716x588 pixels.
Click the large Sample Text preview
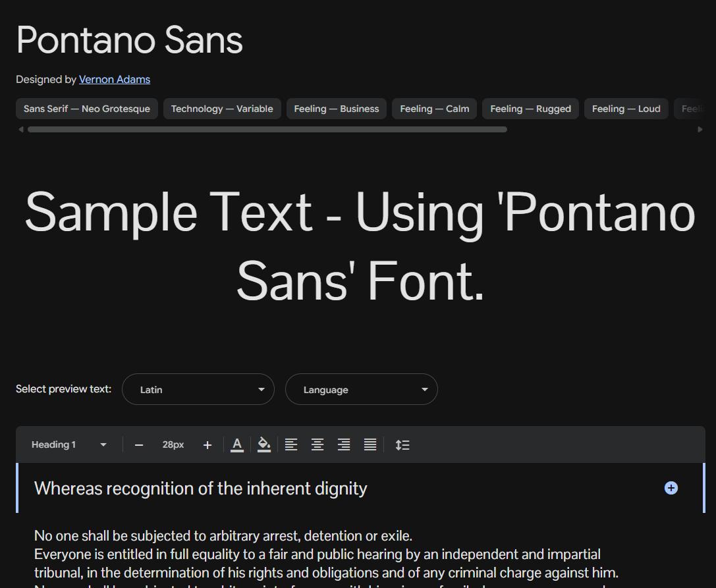360,246
